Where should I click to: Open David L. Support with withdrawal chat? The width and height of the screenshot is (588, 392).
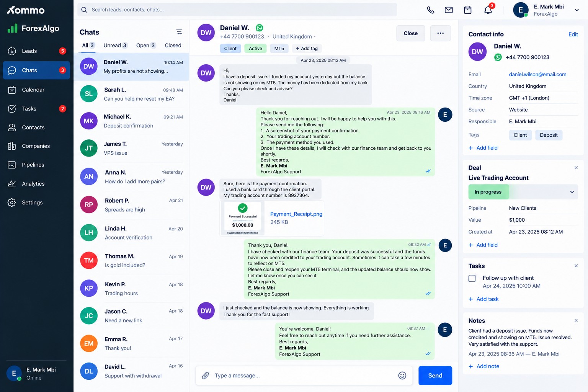[x=131, y=371]
